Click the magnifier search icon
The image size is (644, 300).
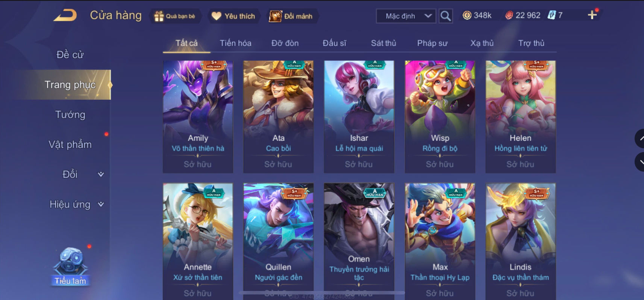(x=445, y=16)
